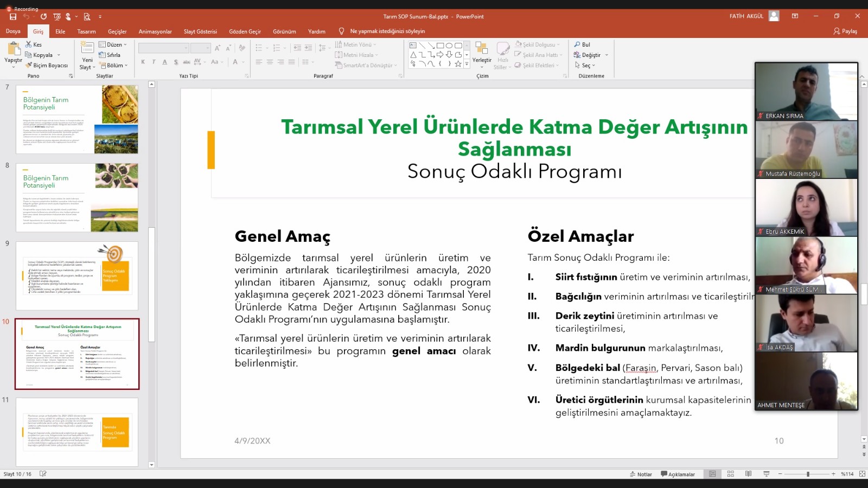Toggle italic (T) formatting
The image size is (868, 488).
tap(154, 62)
